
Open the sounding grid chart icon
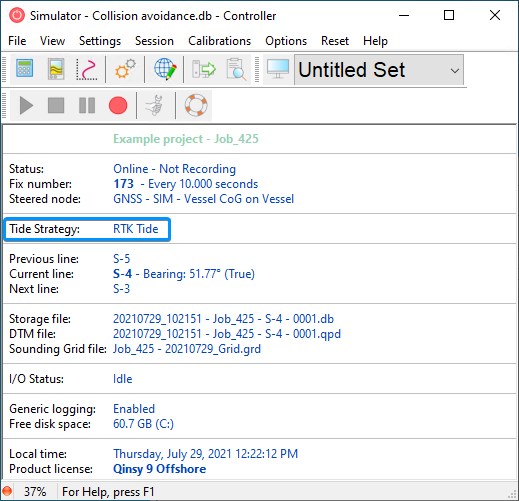[x=56, y=69]
